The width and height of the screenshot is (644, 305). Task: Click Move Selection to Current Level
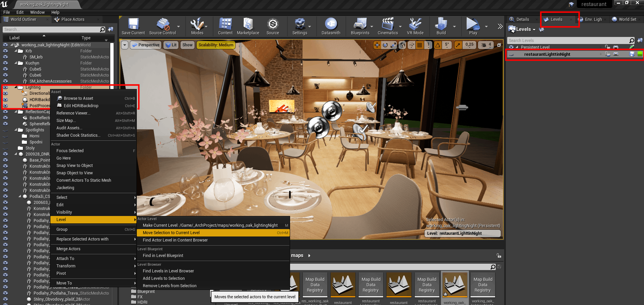171,232
